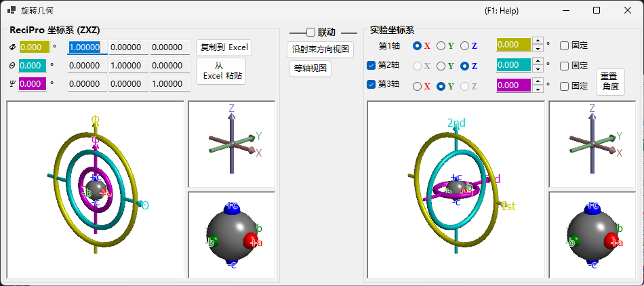Select X radio for 第3轴
Image resolution: width=644 pixels, height=286 pixels.
click(417, 87)
